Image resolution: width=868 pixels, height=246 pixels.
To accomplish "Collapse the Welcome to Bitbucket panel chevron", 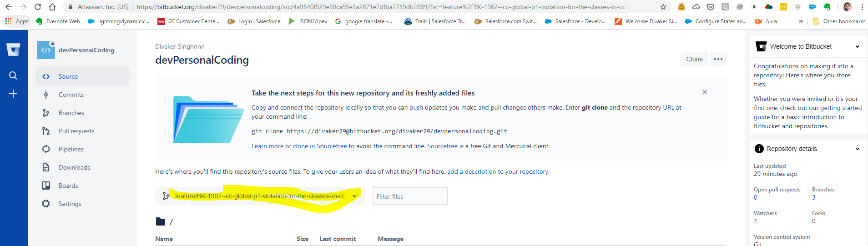I will [858, 46].
